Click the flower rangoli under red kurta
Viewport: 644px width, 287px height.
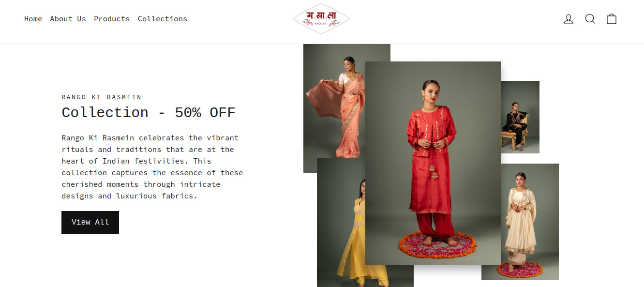(437, 245)
